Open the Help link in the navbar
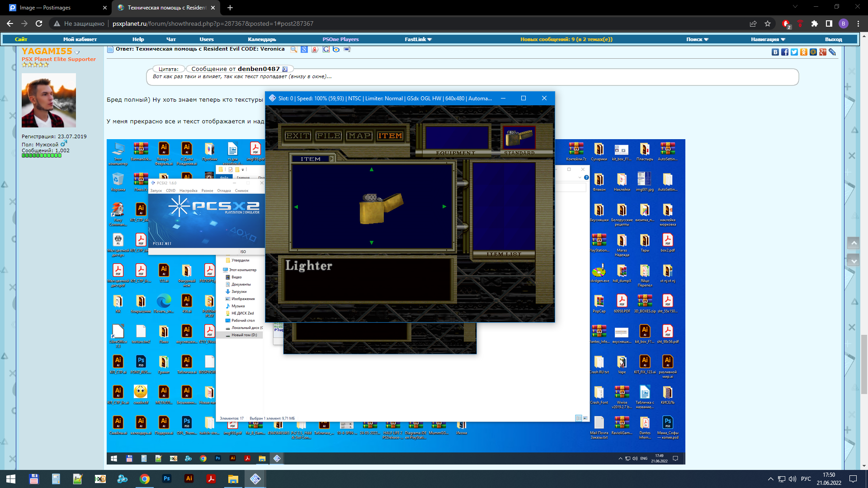The image size is (868, 488). (x=138, y=39)
